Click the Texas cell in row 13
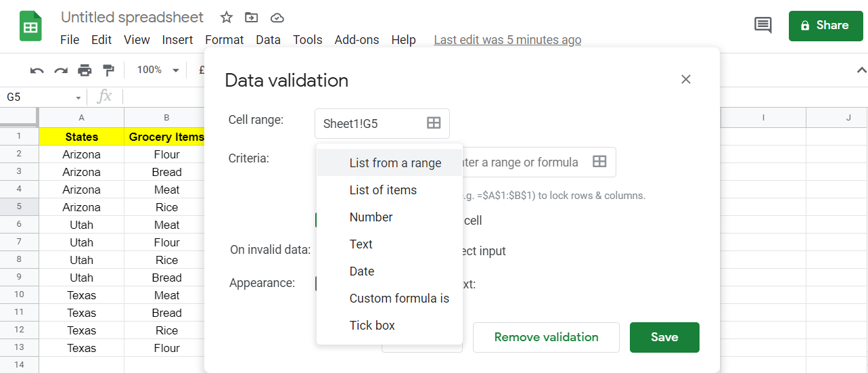868x373 pixels. click(x=81, y=348)
